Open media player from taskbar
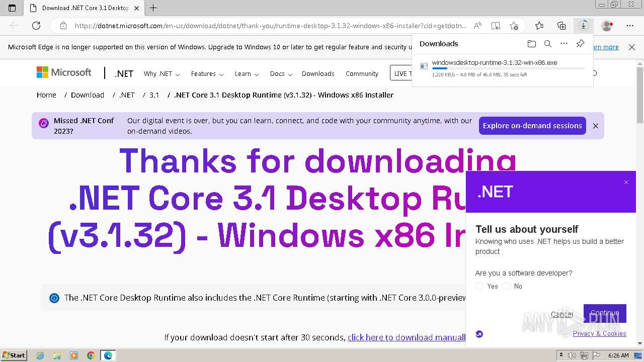 coord(74,355)
